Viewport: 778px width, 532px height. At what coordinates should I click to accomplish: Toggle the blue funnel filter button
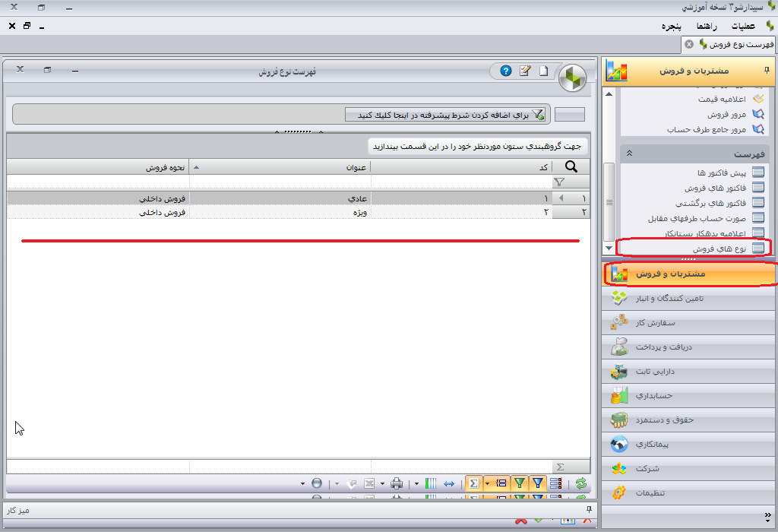pos(538,483)
